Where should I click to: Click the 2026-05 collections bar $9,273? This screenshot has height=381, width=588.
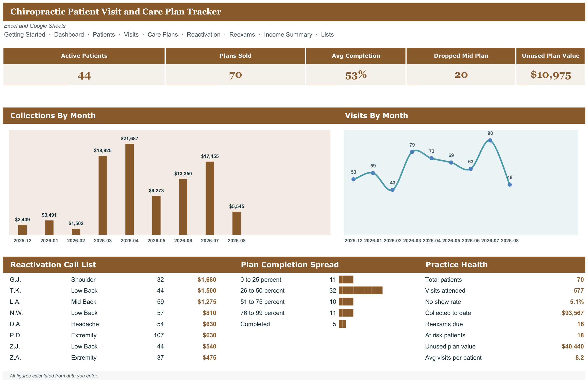[156, 215]
